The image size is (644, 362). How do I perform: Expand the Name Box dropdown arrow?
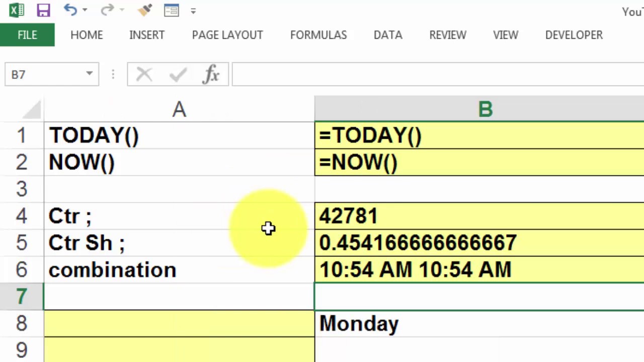click(89, 74)
